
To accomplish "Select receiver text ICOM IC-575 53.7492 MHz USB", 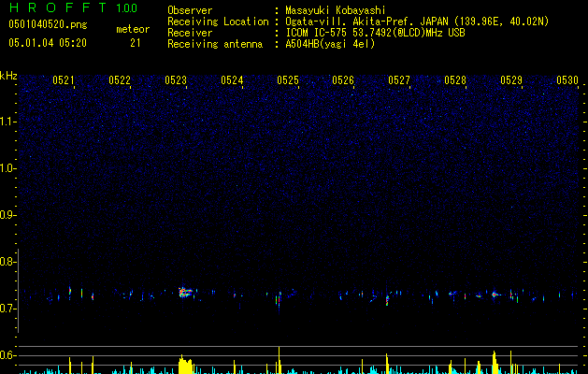I will [x=376, y=33].
